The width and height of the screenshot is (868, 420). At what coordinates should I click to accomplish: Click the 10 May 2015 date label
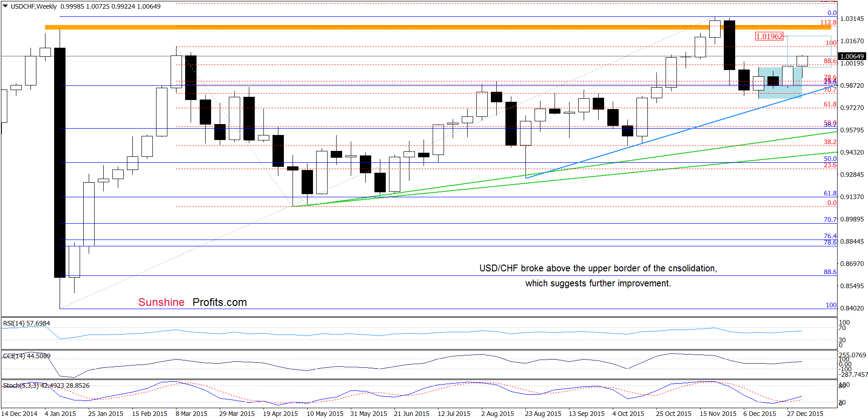tap(325, 414)
